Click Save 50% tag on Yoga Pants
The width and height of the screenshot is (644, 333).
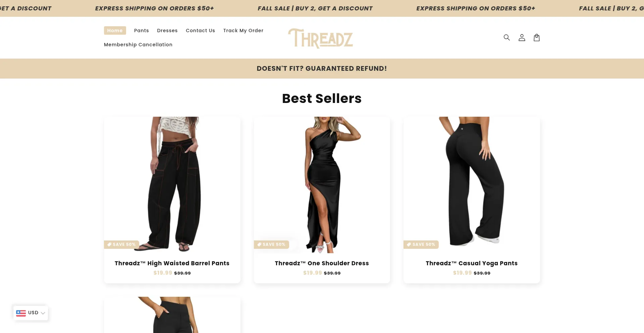pos(421,244)
